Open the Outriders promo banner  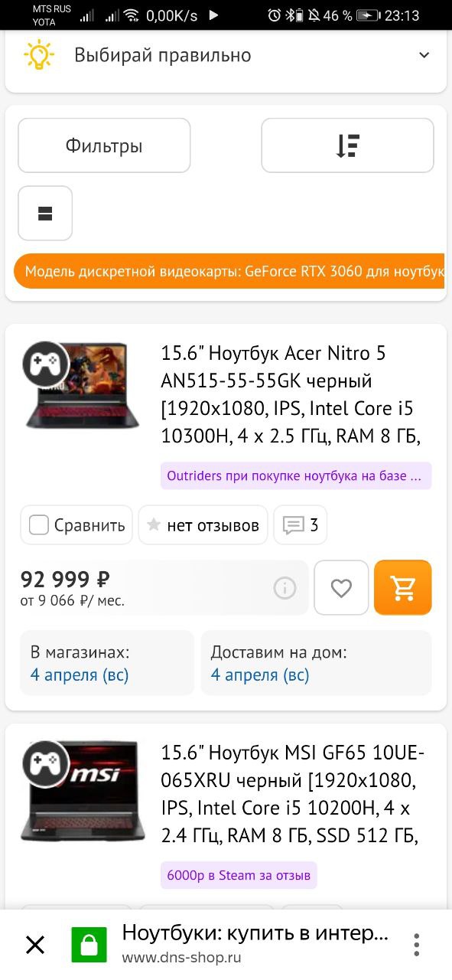(x=296, y=475)
